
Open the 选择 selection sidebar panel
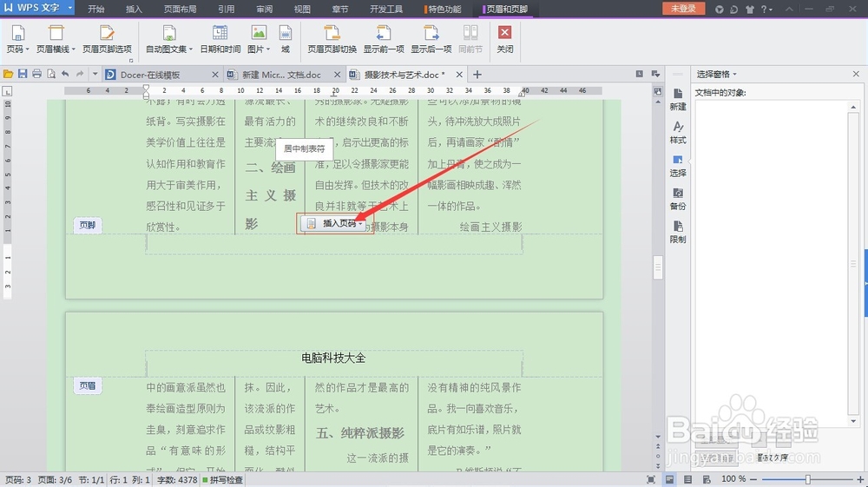point(678,166)
